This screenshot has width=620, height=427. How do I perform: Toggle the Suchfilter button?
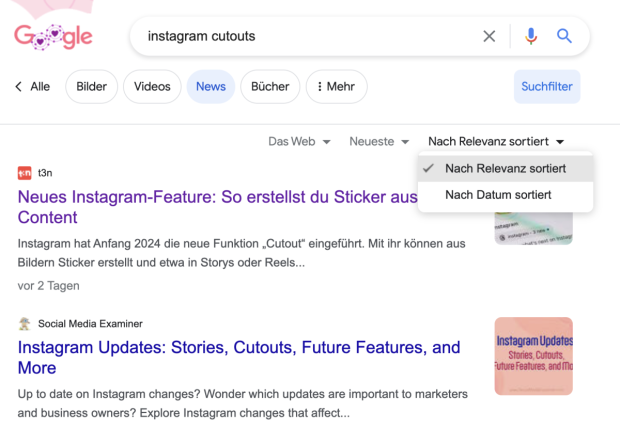546,87
